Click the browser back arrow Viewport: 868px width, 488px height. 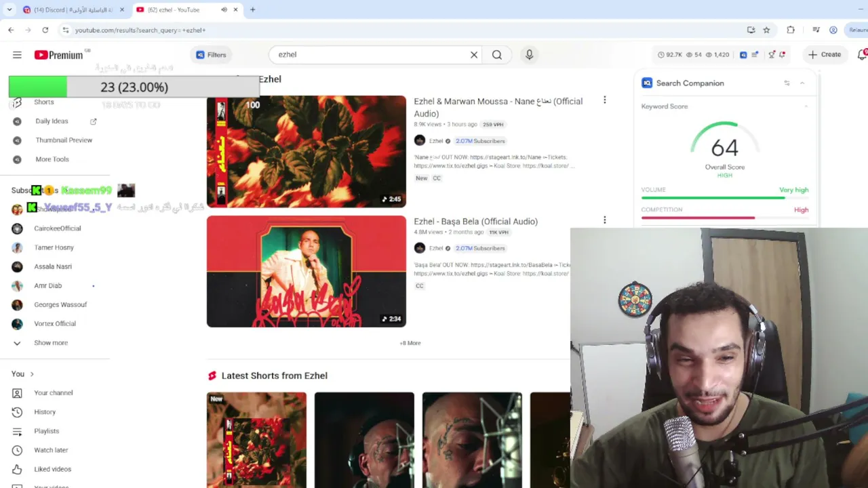pos(11,30)
